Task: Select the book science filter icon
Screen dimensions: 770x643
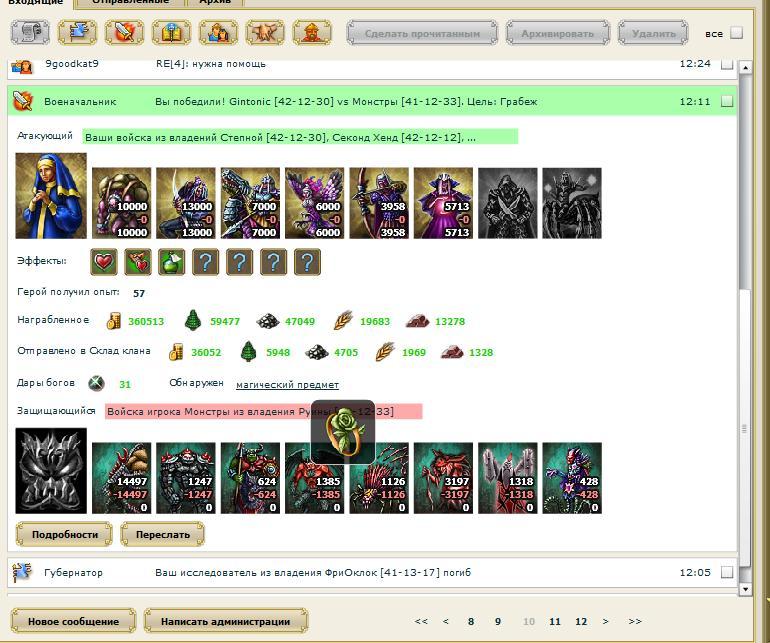Action: click(x=171, y=33)
